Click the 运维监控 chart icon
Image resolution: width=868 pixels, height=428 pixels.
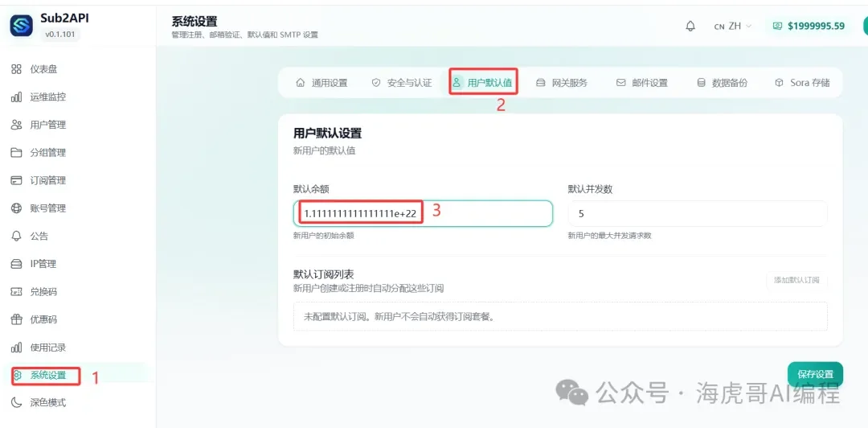(x=17, y=97)
